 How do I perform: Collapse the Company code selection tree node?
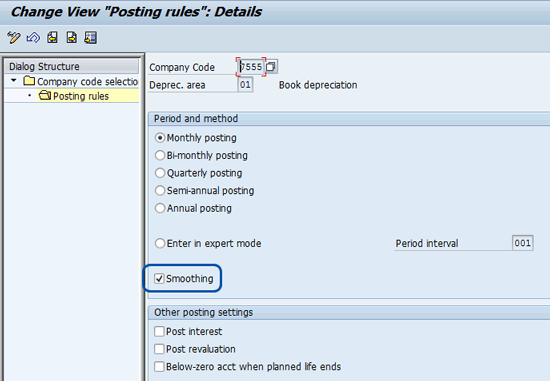click(x=14, y=81)
